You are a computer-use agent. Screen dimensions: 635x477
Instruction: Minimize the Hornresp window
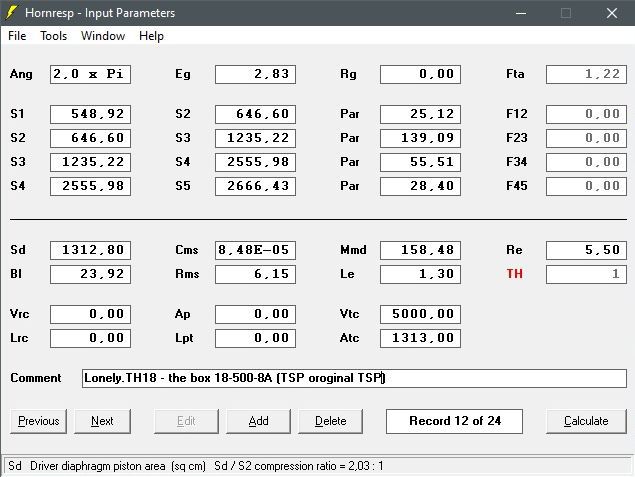coord(520,13)
